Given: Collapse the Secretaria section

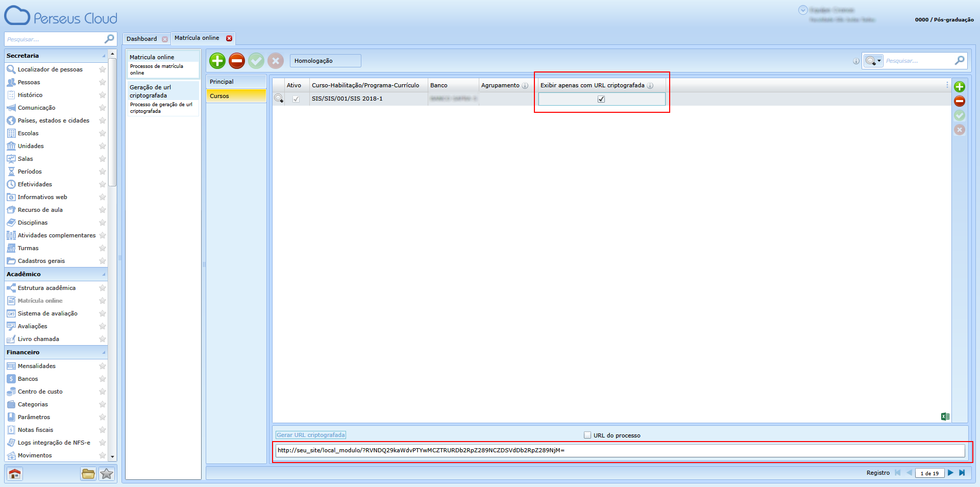Looking at the screenshot, I should click(104, 56).
